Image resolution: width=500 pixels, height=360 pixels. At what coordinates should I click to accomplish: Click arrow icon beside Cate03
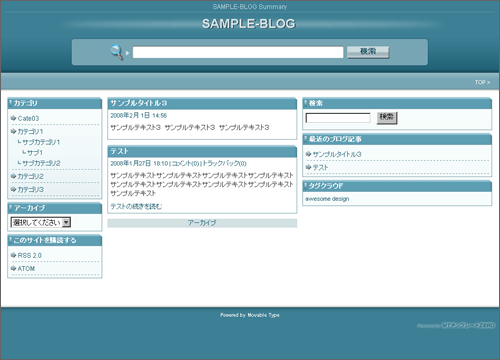coord(13,118)
